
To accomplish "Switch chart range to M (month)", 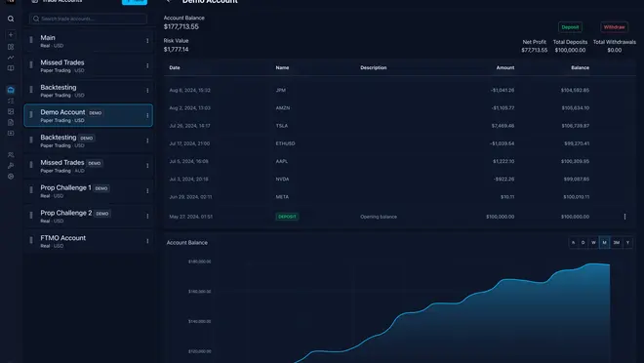I will tap(604, 243).
